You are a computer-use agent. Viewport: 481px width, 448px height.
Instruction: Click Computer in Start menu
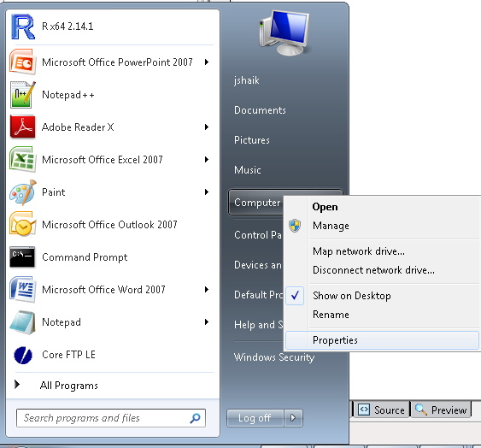[x=257, y=203]
